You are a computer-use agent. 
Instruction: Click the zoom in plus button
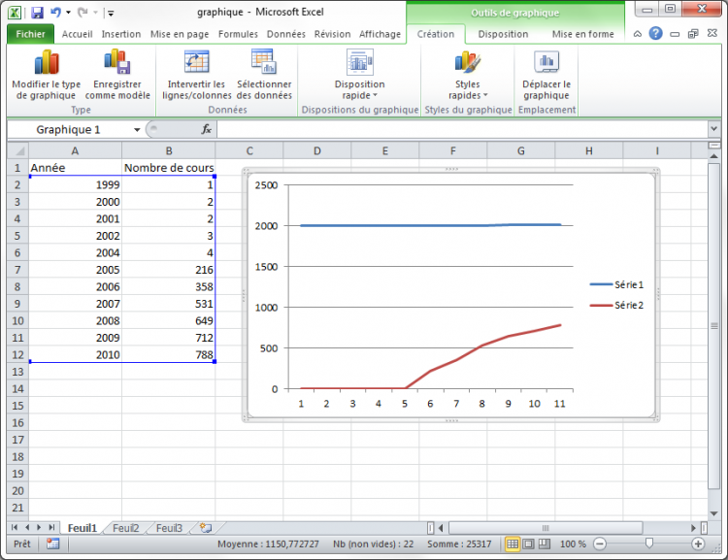pos(698,544)
